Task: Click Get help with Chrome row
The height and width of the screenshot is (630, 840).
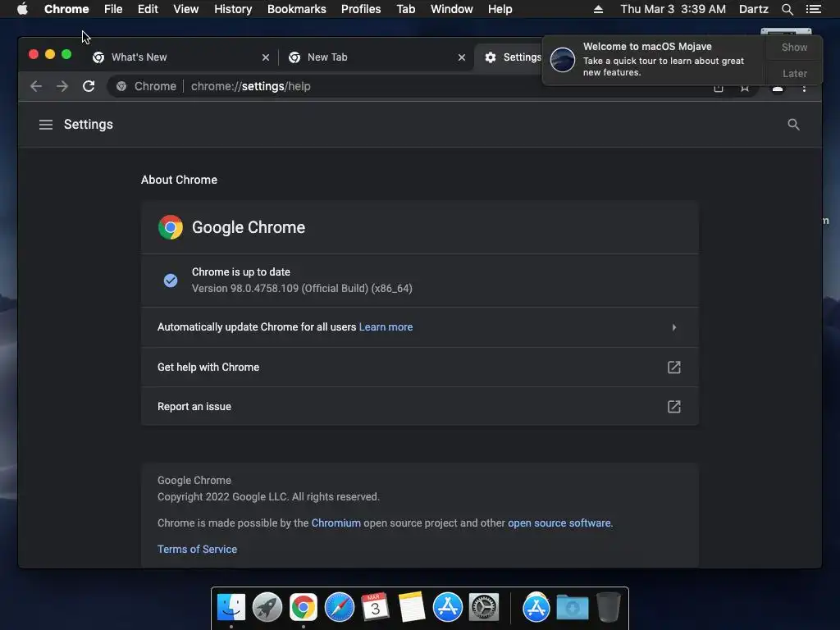Action: coord(420,367)
